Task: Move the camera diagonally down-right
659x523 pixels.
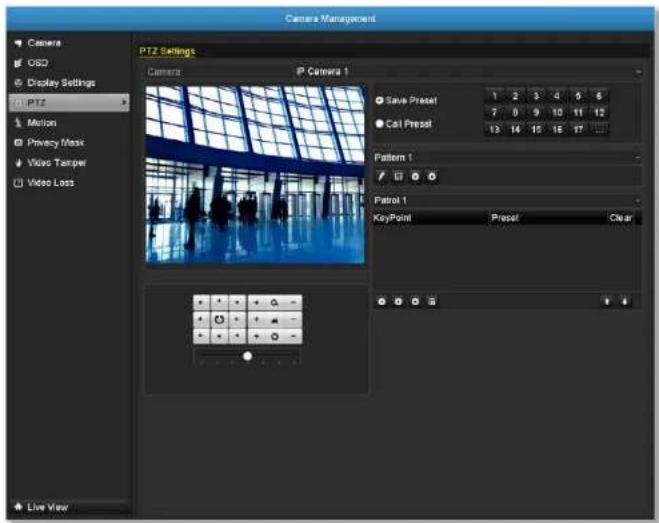Action: [237, 336]
